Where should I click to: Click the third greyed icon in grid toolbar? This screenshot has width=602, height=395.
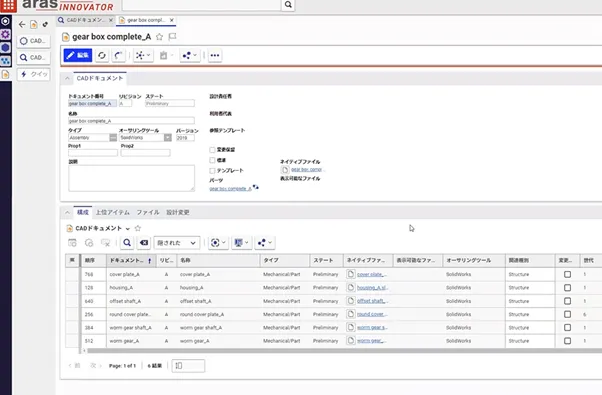click(105, 243)
